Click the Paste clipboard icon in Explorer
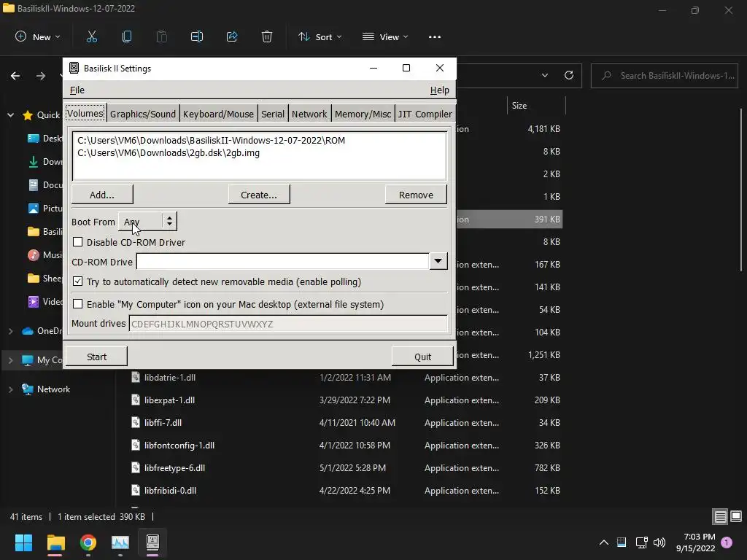 161,36
